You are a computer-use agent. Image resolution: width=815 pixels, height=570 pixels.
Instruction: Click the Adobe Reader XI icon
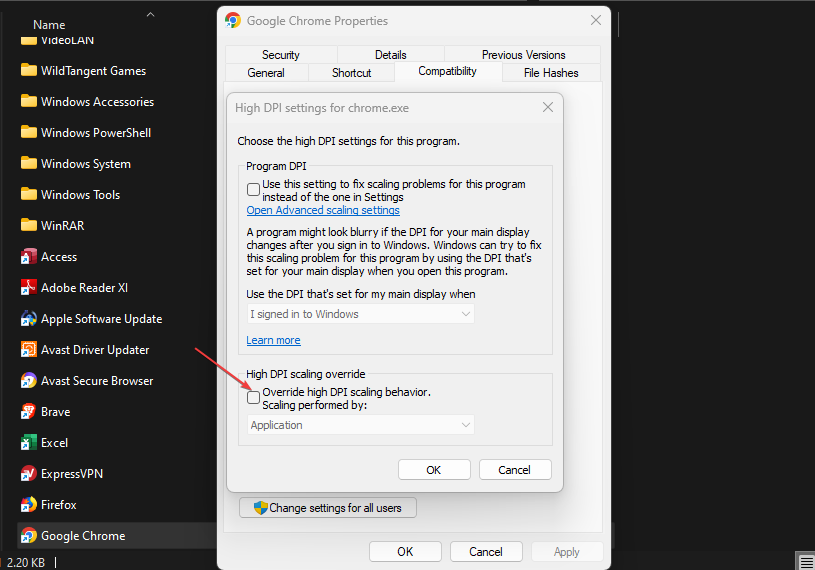(29, 287)
